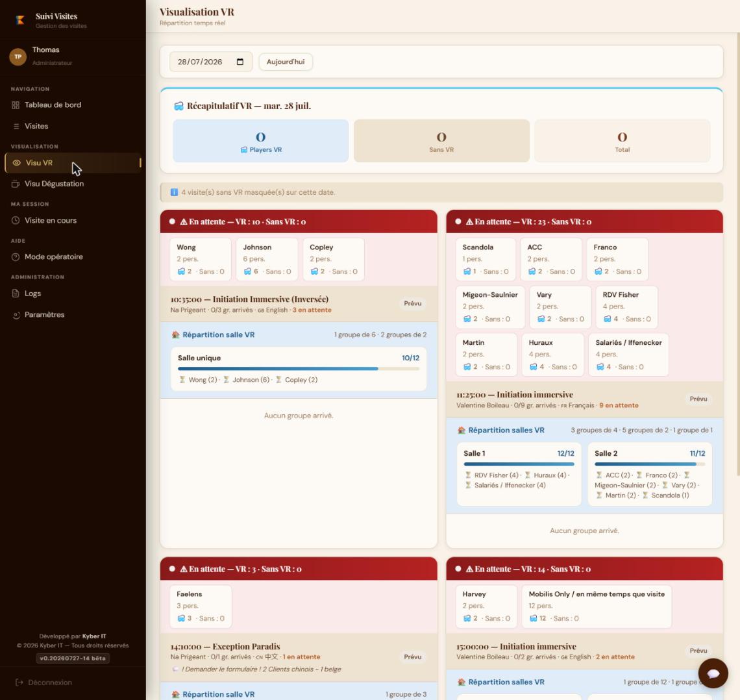This screenshot has height=700, width=740.
Task: Open the Johnson 6 pers. group card
Action: 267,259
